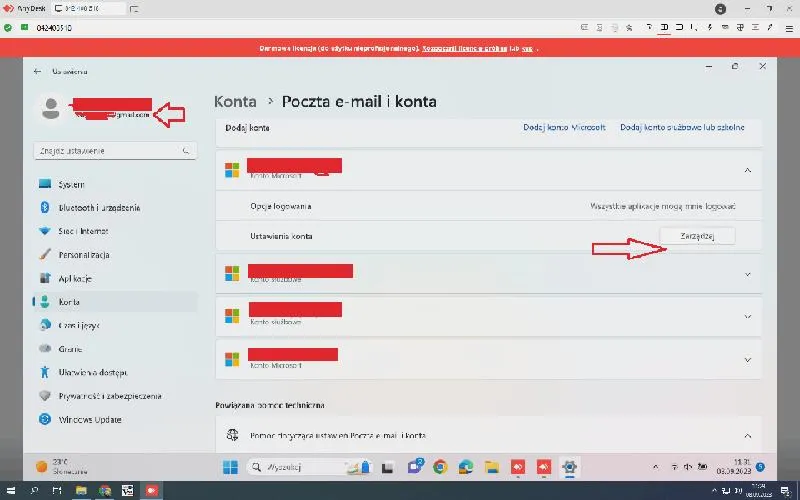Expand the Konto służbowe account directly below Ustawienia konta
Viewport: 800px width, 500px height.
[747, 274]
